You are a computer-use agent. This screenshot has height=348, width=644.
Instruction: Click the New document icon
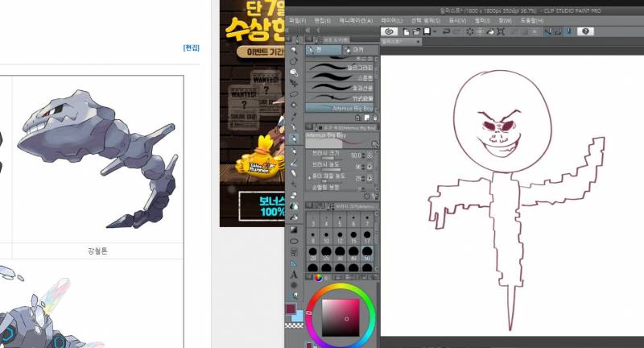point(407,31)
